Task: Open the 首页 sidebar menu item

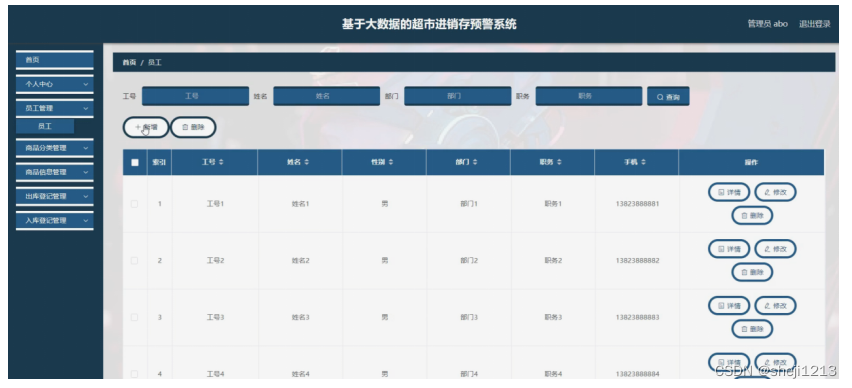Action: (x=54, y=60)
